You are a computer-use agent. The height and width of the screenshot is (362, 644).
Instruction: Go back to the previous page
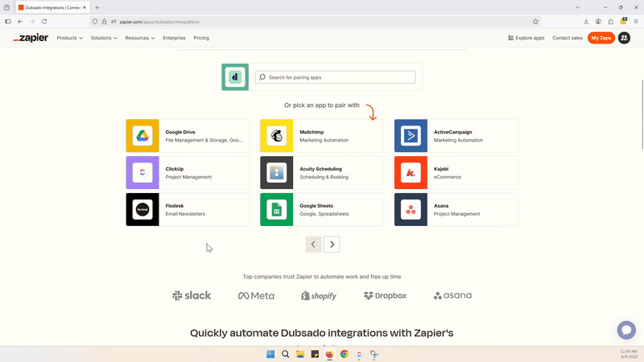pyautogui.click(x=20, y=22)
